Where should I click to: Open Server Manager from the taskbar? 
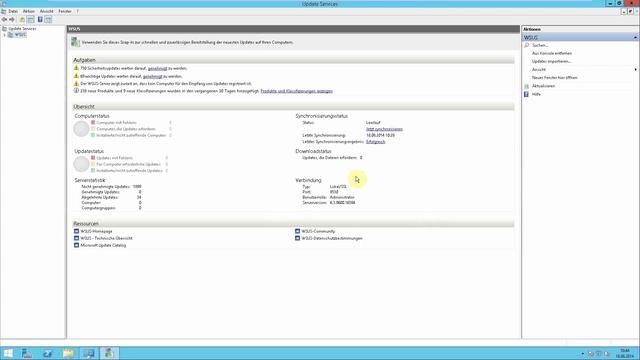click(x=27, y=353)
